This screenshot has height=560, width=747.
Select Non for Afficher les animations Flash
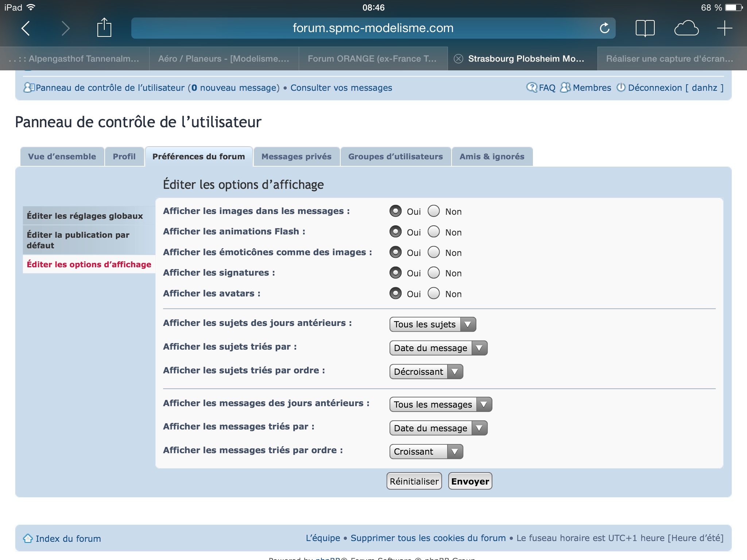[434, 232]
